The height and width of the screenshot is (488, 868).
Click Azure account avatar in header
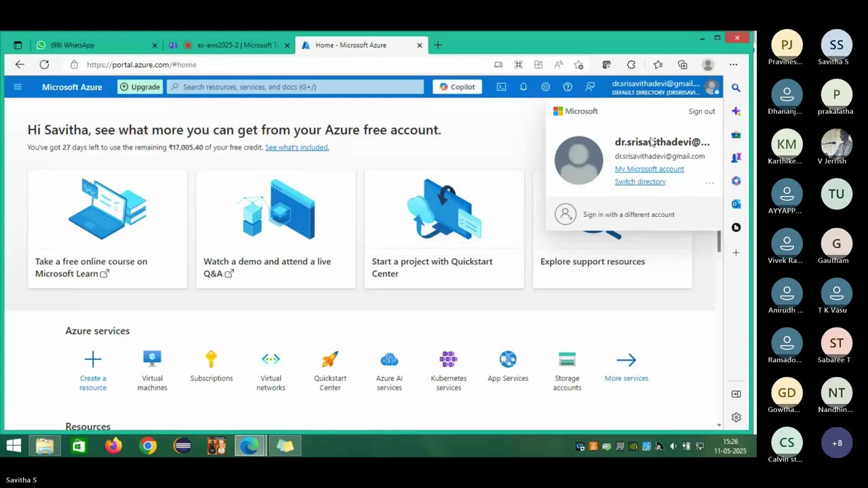coord(711,87)
